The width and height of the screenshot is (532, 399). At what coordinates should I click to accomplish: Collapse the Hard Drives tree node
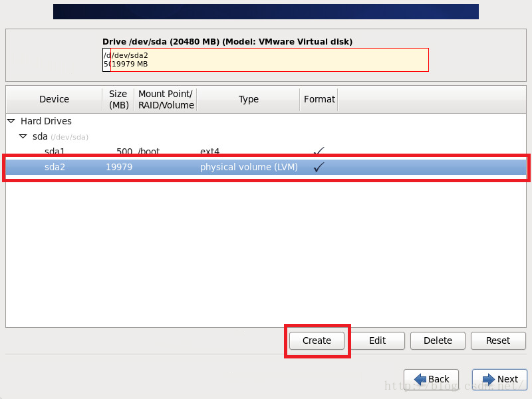pyautogui.click(x=11, y=121)
